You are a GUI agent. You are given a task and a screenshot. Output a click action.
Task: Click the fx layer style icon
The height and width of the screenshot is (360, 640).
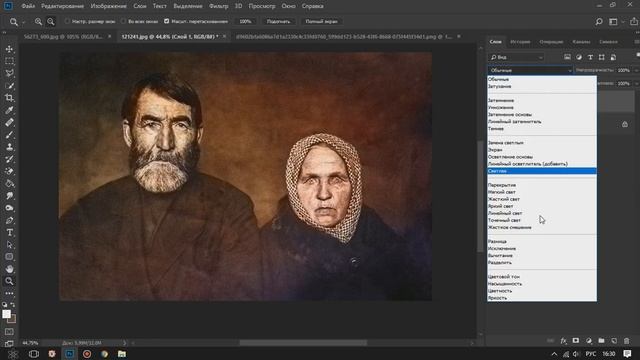564,341
